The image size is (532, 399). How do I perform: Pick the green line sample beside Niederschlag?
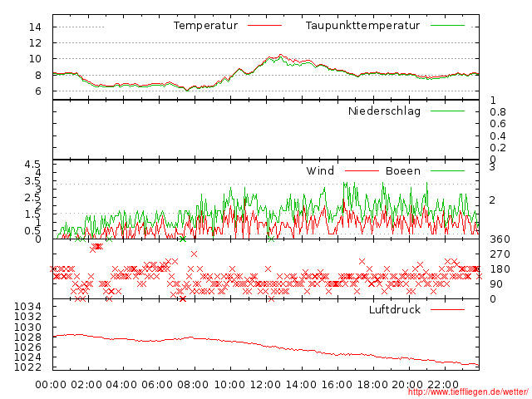pos(447,111)
